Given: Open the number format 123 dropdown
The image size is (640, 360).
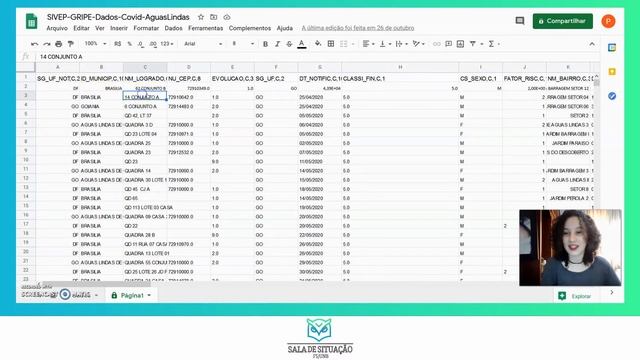Looking at the screenshot, I should [x=167, y=44].
